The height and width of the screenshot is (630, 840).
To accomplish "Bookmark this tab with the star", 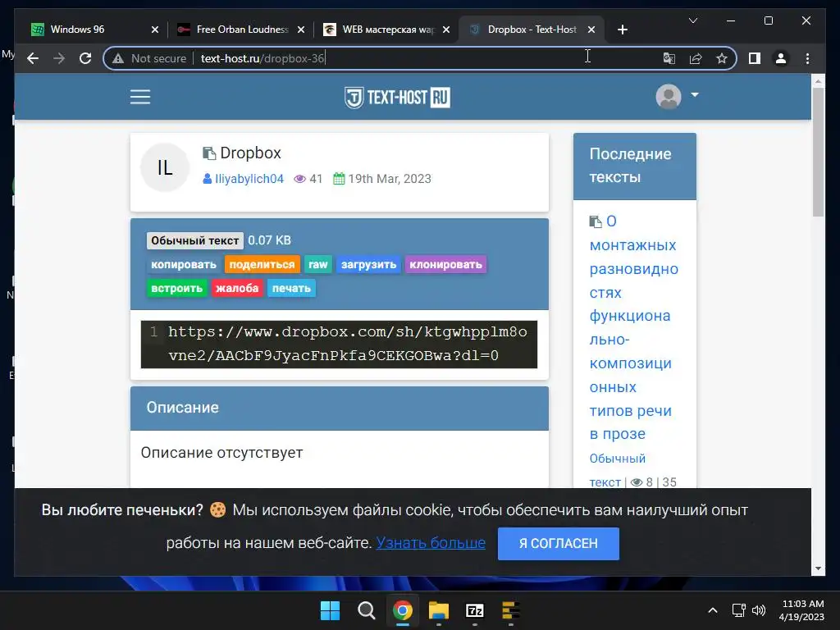I will click(722, 58).
